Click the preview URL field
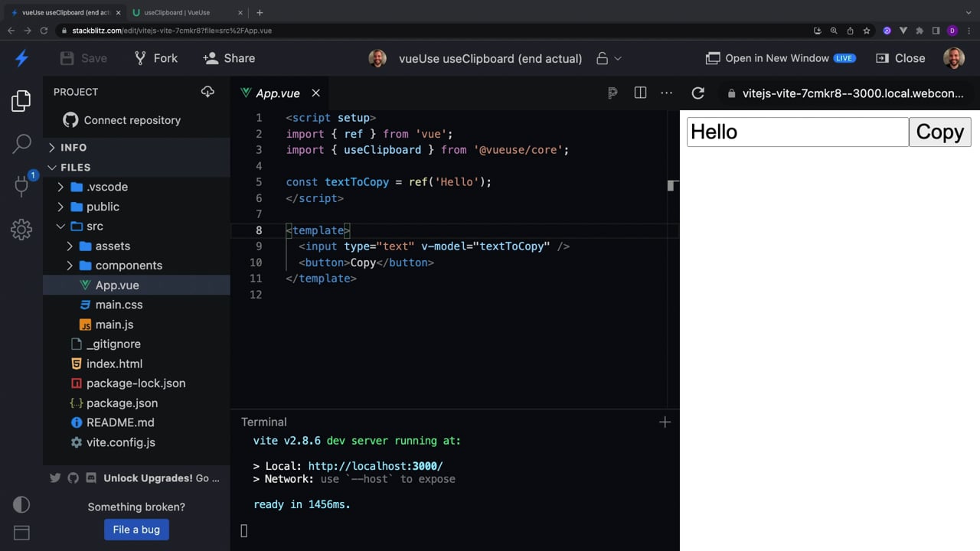Viewport: 980px width, 551px height. pos(848,93)
